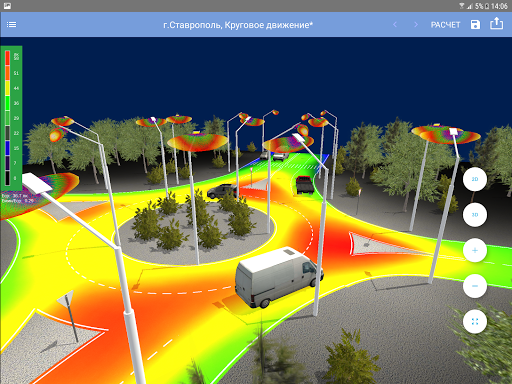Viewport: 512px width, 384px height.
Task: Select the blue swatch in the legend scale
Action: coord(7,148)
